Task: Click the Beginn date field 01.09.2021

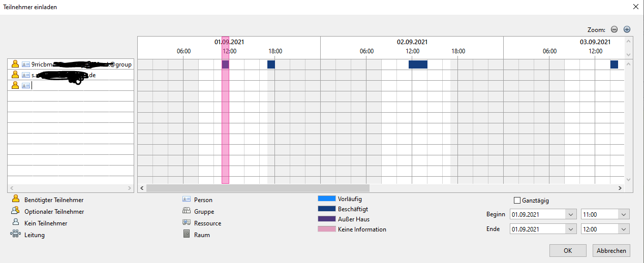Action: (x=538, y=214)
